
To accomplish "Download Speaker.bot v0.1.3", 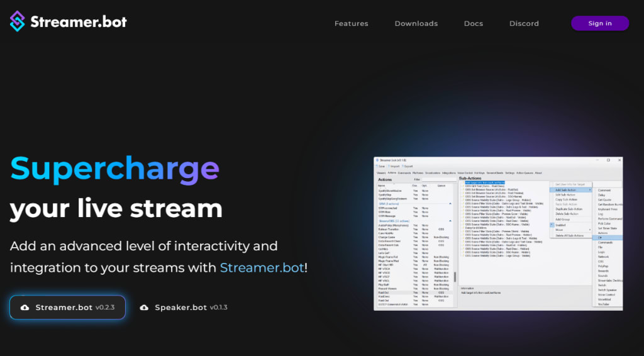I will tap(183, 307).
